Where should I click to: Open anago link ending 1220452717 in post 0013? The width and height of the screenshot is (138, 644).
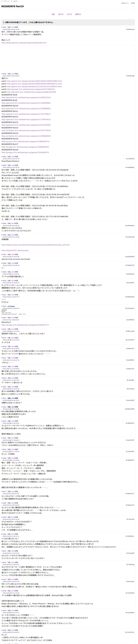[25, 325]
